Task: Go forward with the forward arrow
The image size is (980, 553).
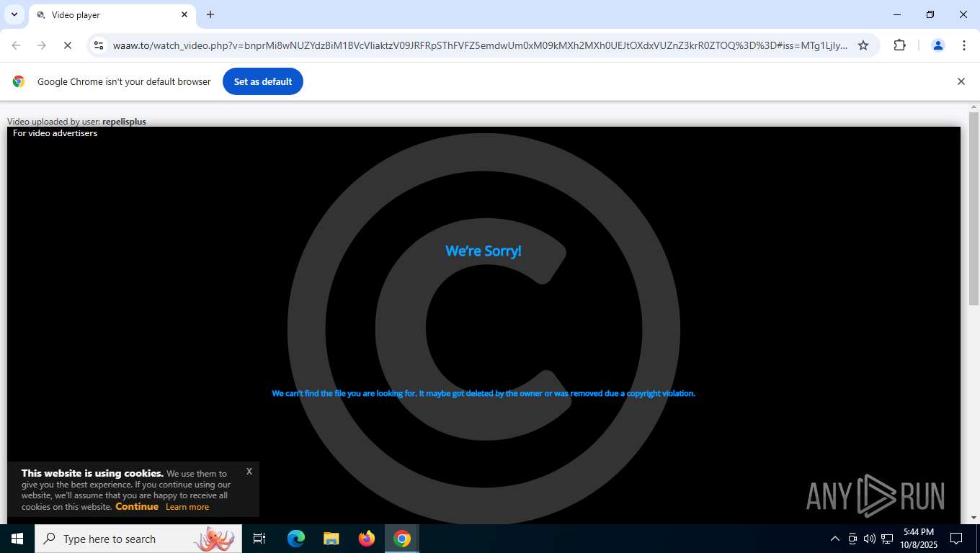Action: point(42,45)
